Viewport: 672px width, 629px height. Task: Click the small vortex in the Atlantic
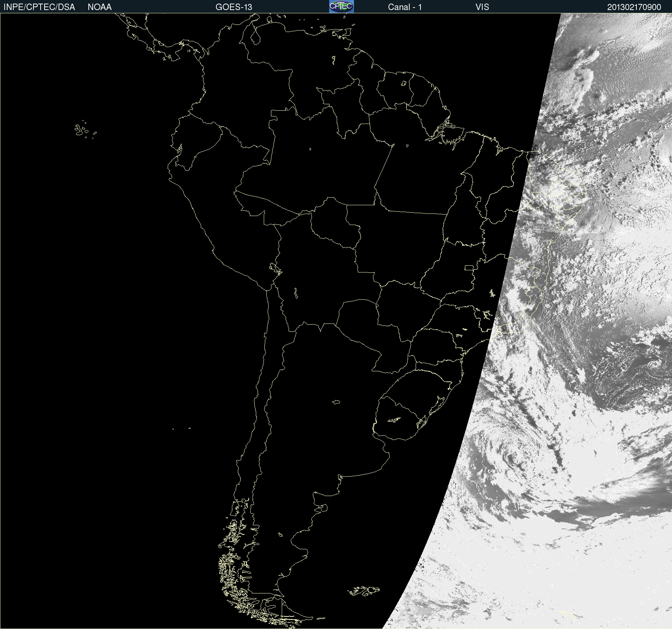coord(653,364)
